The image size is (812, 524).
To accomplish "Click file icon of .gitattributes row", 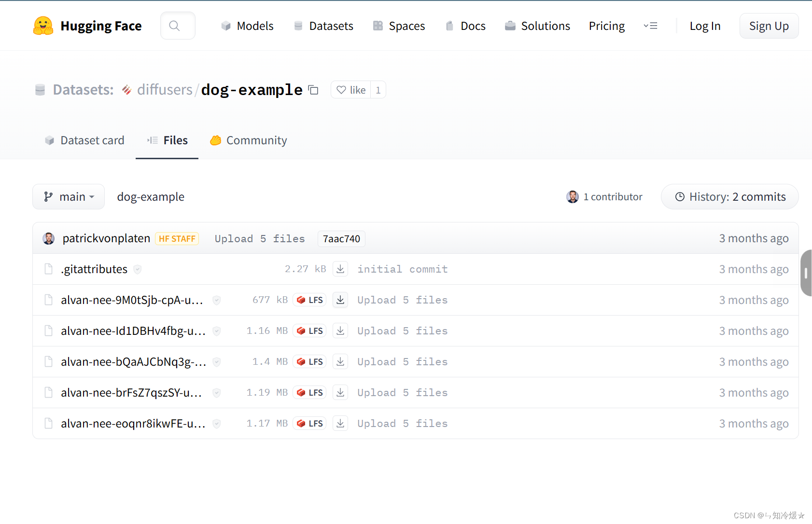I will 48,269.
